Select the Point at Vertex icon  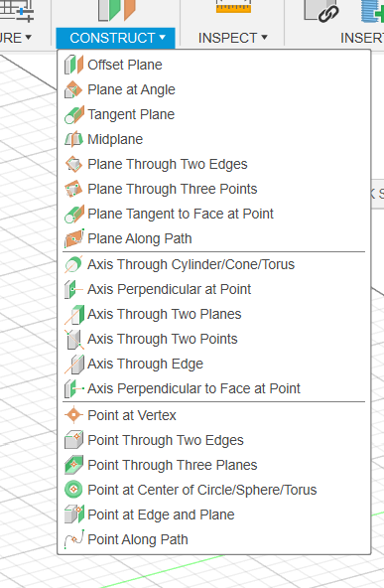coord(73,415)
